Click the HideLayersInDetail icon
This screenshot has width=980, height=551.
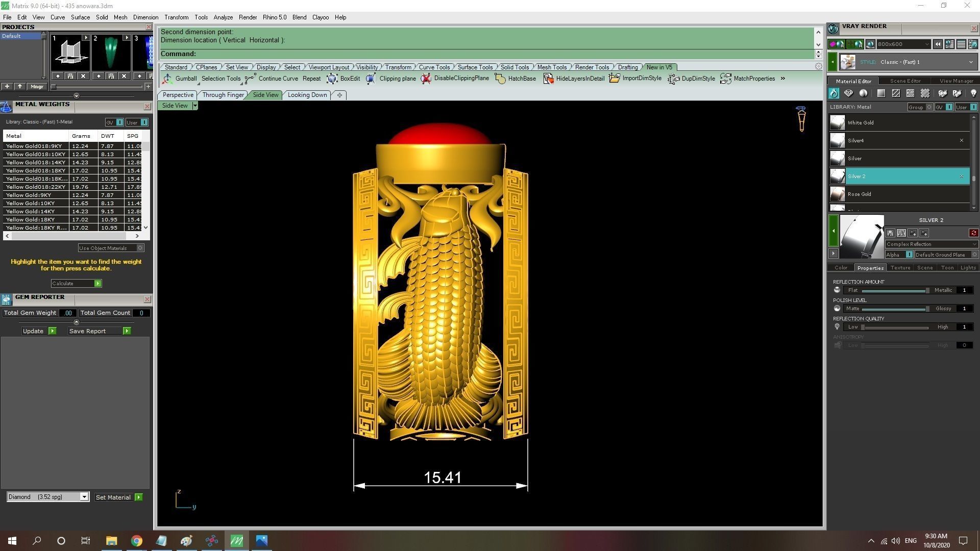tap(548, 79)
